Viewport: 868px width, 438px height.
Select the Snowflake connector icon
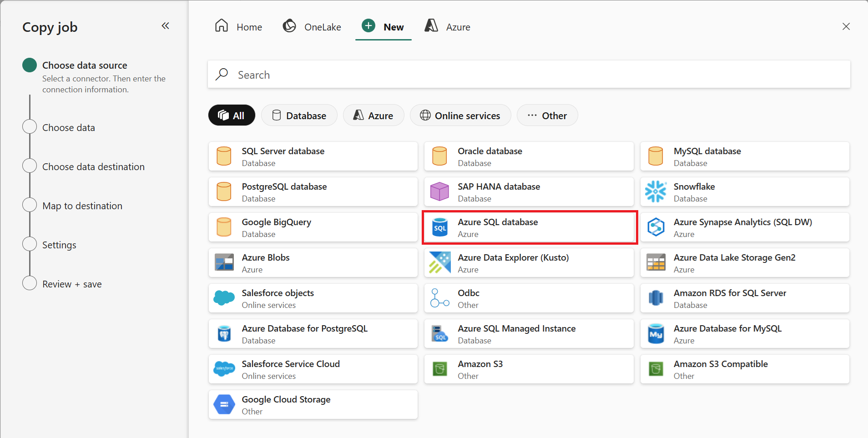click(x=656, y=191)
